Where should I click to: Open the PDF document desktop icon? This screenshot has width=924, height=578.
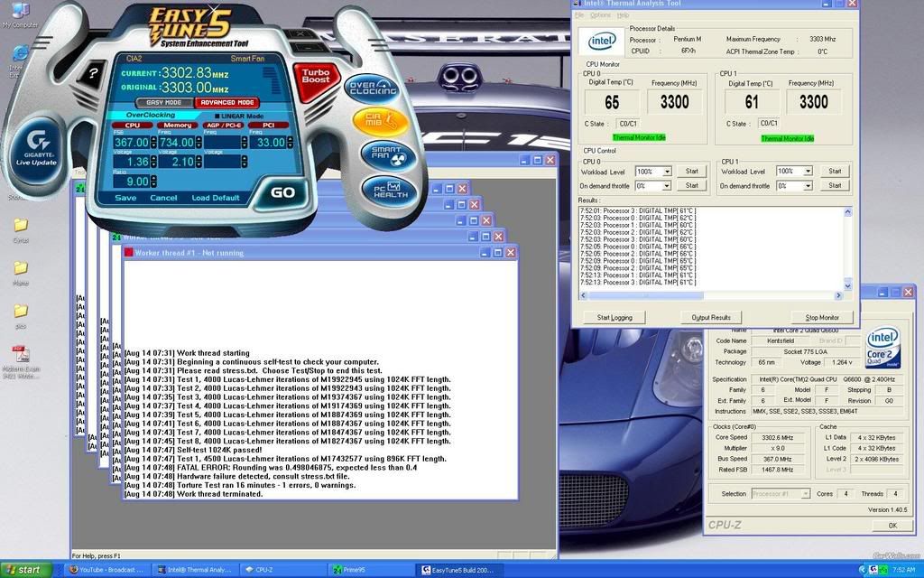pos(21,361)
